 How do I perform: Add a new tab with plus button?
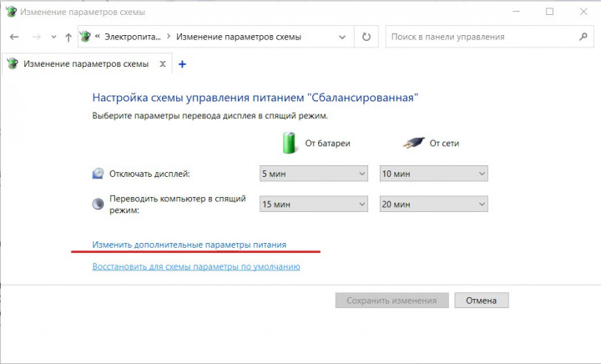(183, 63)
